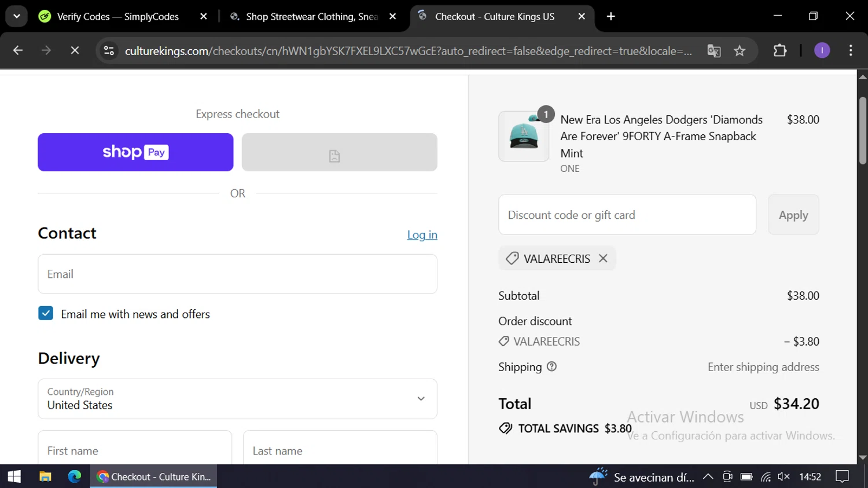Viewport: 868px width, 488px height.
Task: Click the TOTAL SAVINGS tag icon
Action: click(506, 428)
